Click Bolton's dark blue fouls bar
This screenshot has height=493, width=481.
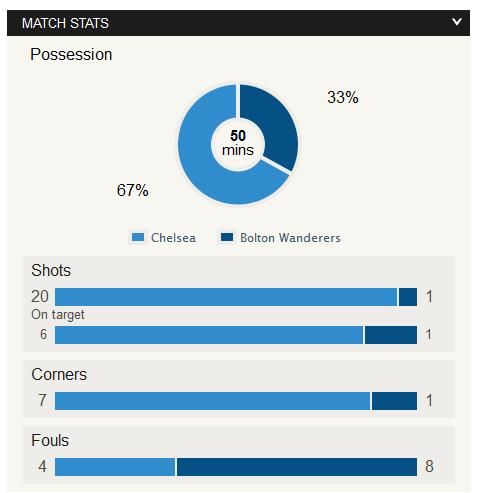297,467
